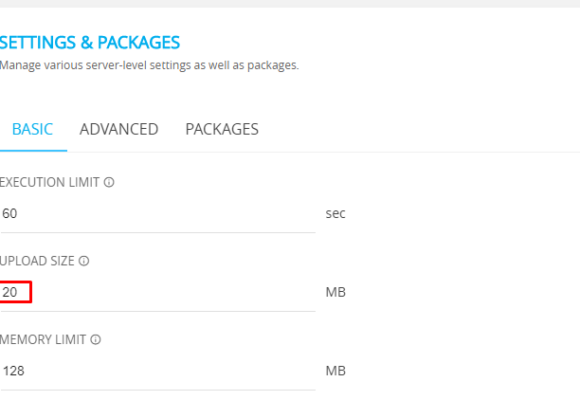This screenshot has height=400, width=580.
Task: Click the Upload Size field showing 20
Action: tap(158, 292)
